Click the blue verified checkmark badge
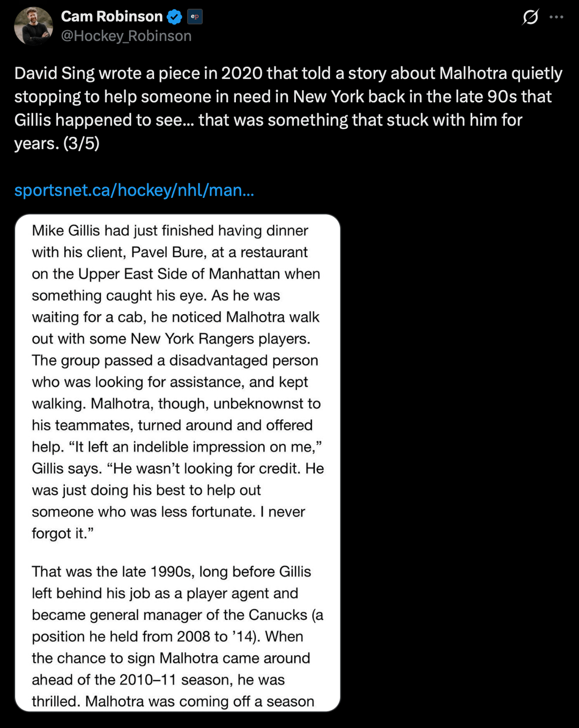 [x=174, y=17]
